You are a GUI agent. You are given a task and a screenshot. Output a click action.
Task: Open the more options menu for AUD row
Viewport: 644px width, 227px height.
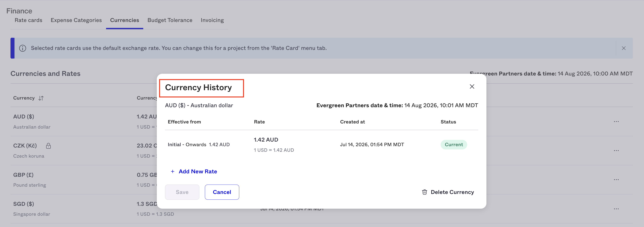point(616,122)
